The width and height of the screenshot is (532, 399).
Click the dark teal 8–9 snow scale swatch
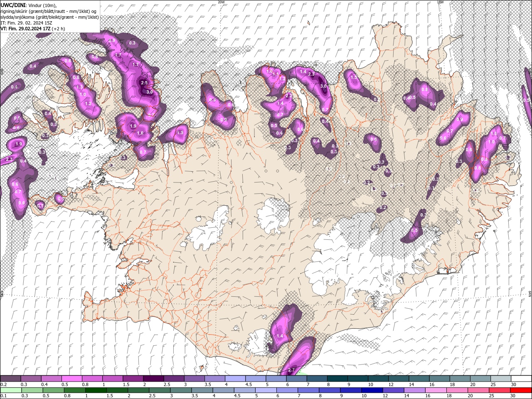[x=337, y=379]
